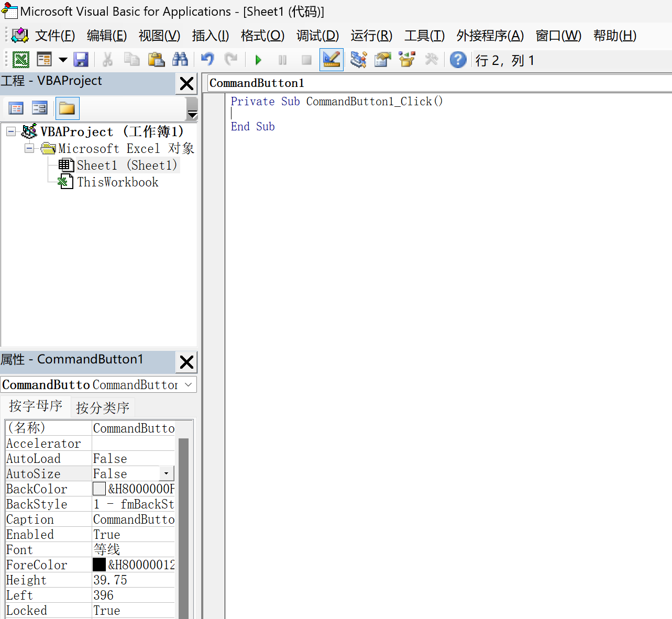Click the View Microsoft Excel toolbar icon
The width and height of the screenshot is (672, 619).
(21, 60)
